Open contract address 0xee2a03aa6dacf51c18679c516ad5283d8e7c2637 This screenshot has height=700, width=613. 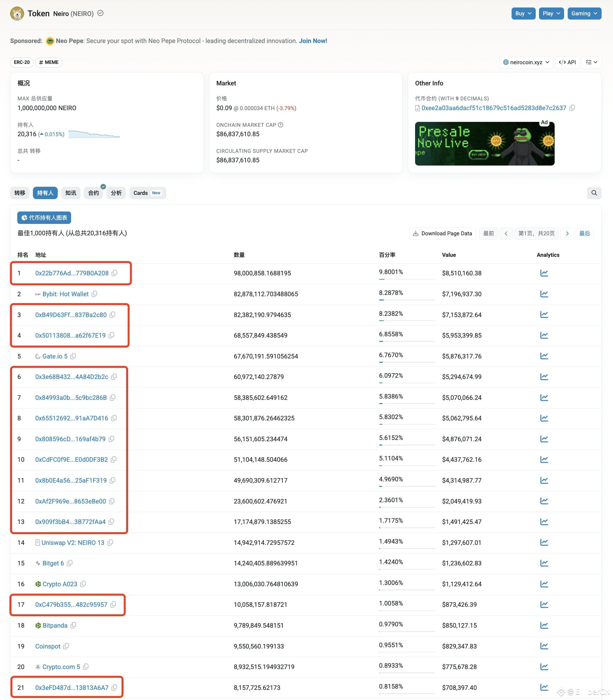point(494,108)
